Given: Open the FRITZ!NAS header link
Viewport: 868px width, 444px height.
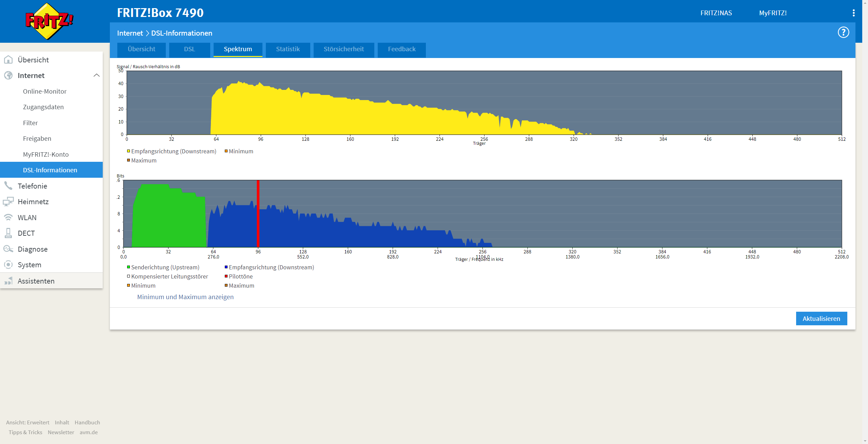Looking at the screenshot, I should (x=716, y=13).
